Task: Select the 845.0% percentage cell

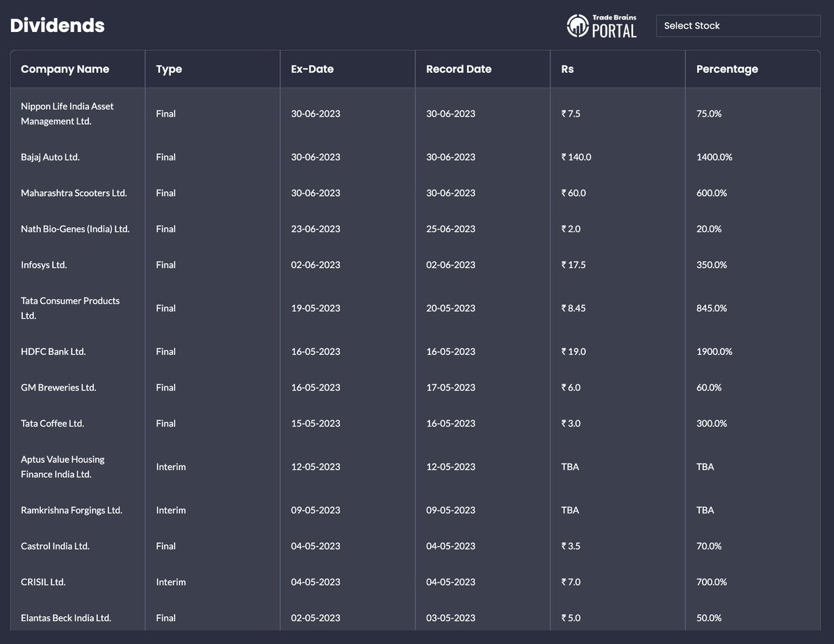Action: click(x=712, y=308)
